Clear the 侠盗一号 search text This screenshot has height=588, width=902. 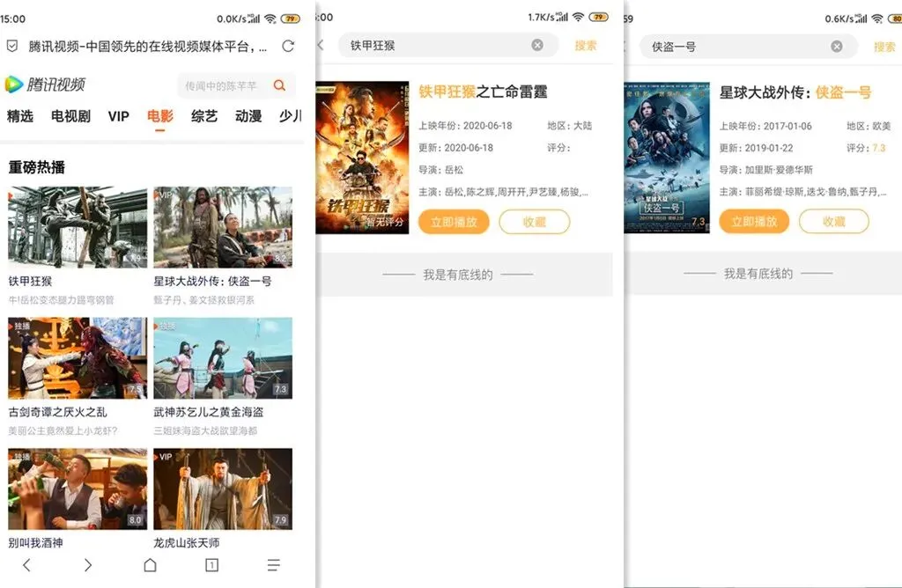pyautogui.click(x=837, y=46)
